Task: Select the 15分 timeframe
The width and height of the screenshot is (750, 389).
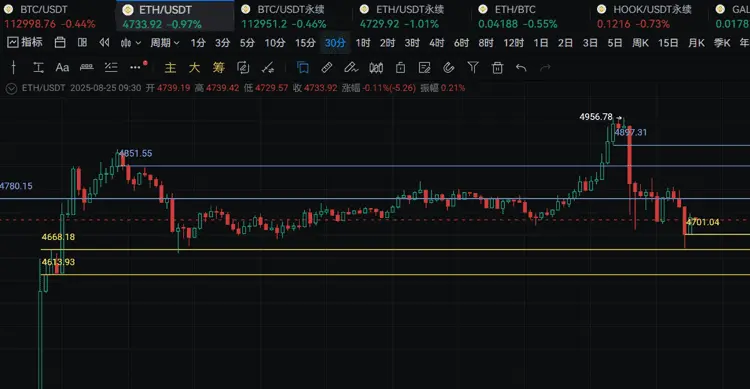Action: click(305, 43)
